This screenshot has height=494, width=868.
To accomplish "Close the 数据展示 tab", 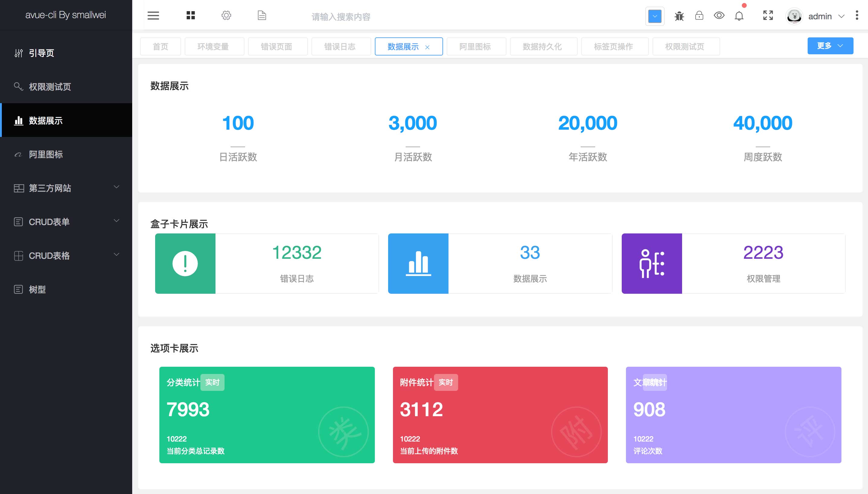I will 427,47.
